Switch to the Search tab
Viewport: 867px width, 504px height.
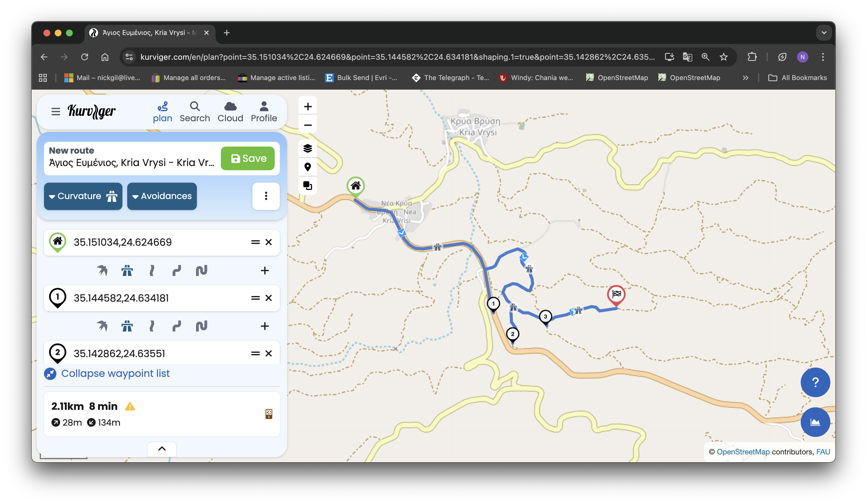point(194,112)
